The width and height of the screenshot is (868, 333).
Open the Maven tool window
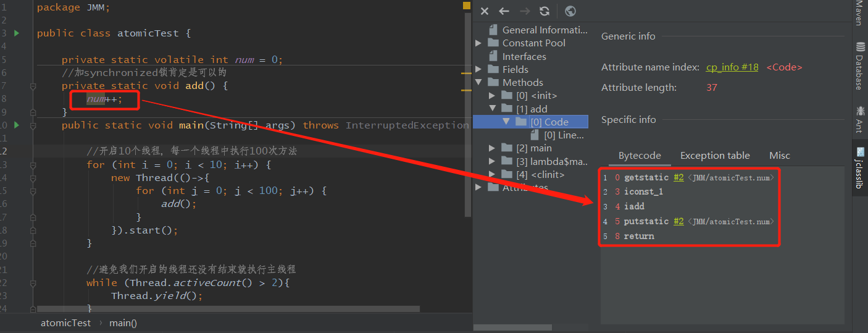[x=859, y=13]
